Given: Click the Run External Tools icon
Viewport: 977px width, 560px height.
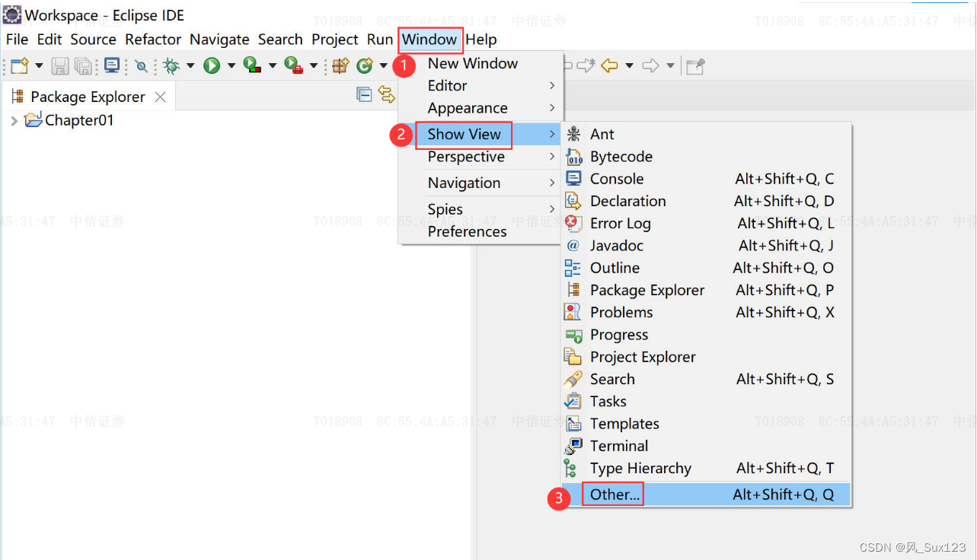Looking at the screenshot, I should tap(293, 65).
